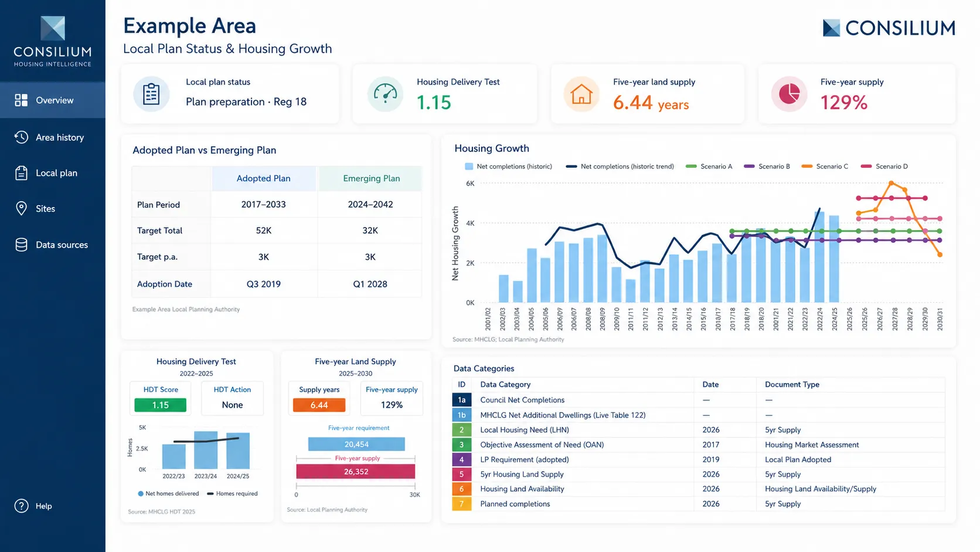Click the HDT Action None box
Viewport: 980px width, 552px height.
pyautogui.click(x=232, y=398)
